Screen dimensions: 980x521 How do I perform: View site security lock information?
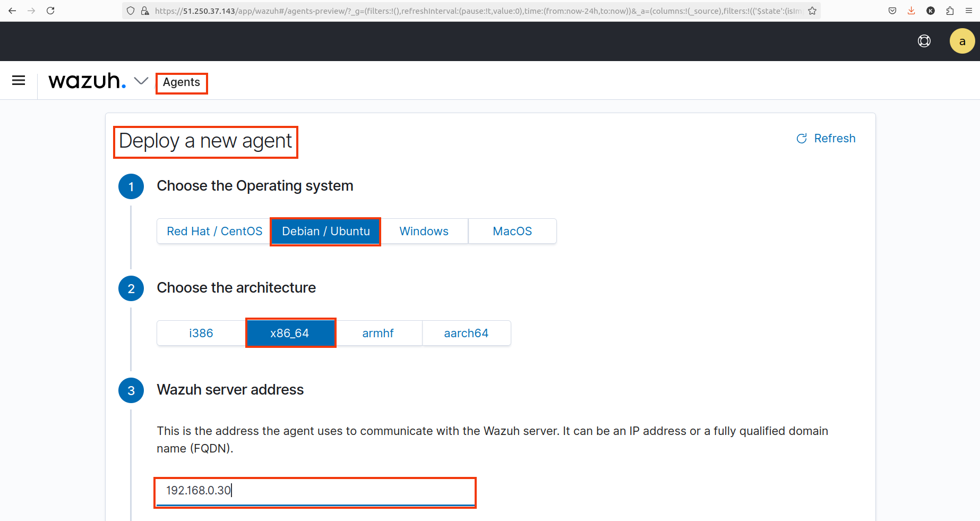pos(144,11)
